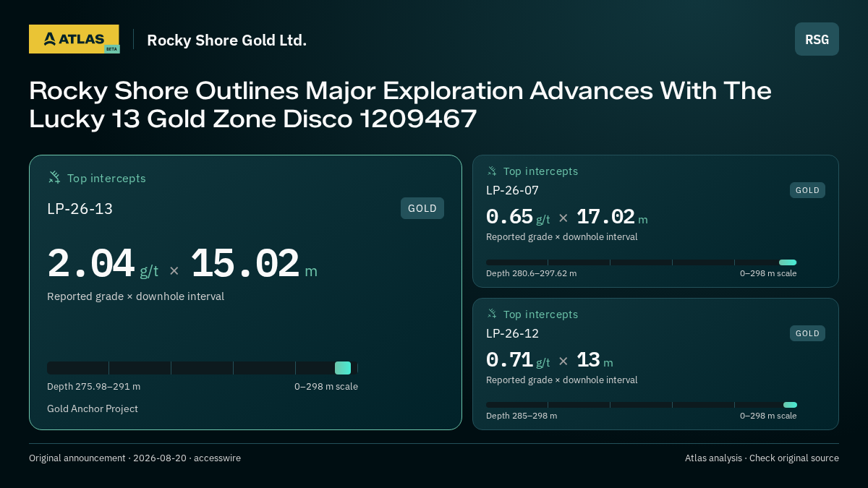Image resolution: width=868 pixels, height=488 pixels.
Task: Click the Top intercepts label on LP-26-07 card
Action: click(x=540, y=171)
